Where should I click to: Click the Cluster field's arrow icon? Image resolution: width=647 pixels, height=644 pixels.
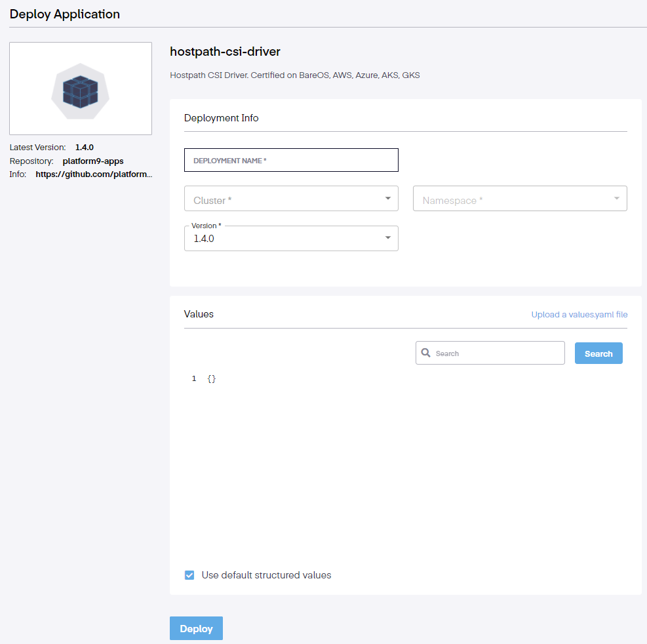click(x=387, y=198)
